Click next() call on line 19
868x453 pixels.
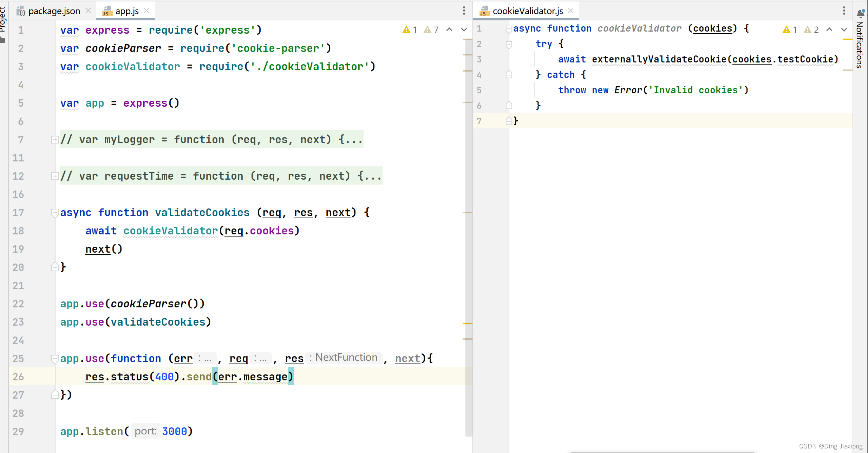[x=104, y=249]
